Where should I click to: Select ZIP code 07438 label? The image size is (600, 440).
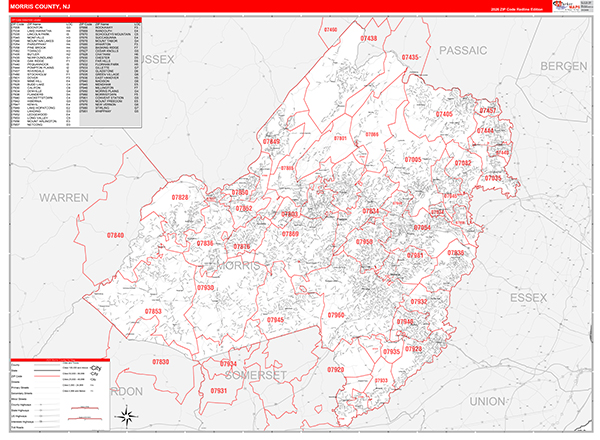(368, 38)
